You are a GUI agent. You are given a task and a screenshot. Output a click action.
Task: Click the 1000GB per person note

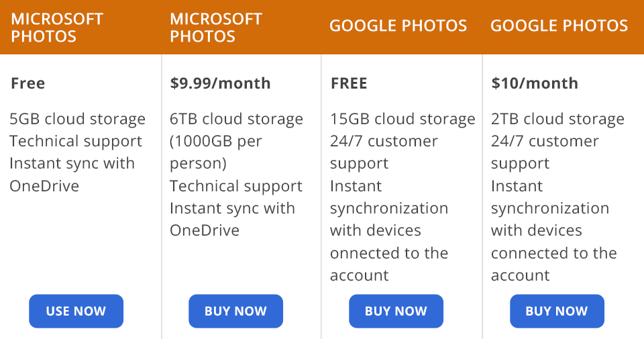(x=216, y=152)
